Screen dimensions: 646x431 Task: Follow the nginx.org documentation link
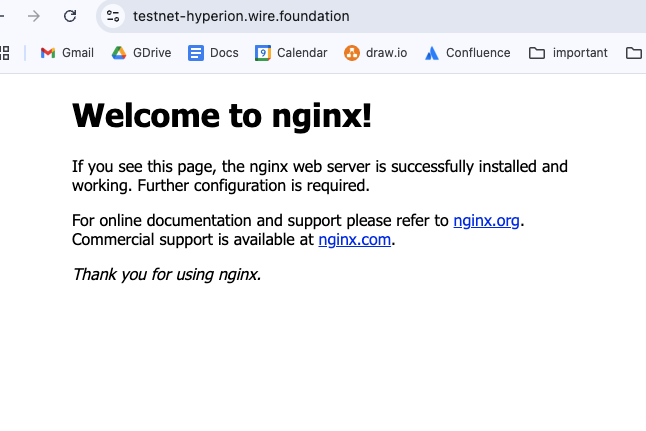[486, 221]
